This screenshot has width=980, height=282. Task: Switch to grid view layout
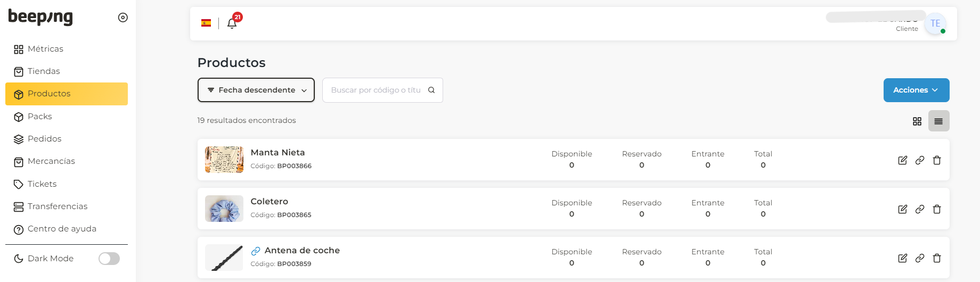(x=917, y=121)
